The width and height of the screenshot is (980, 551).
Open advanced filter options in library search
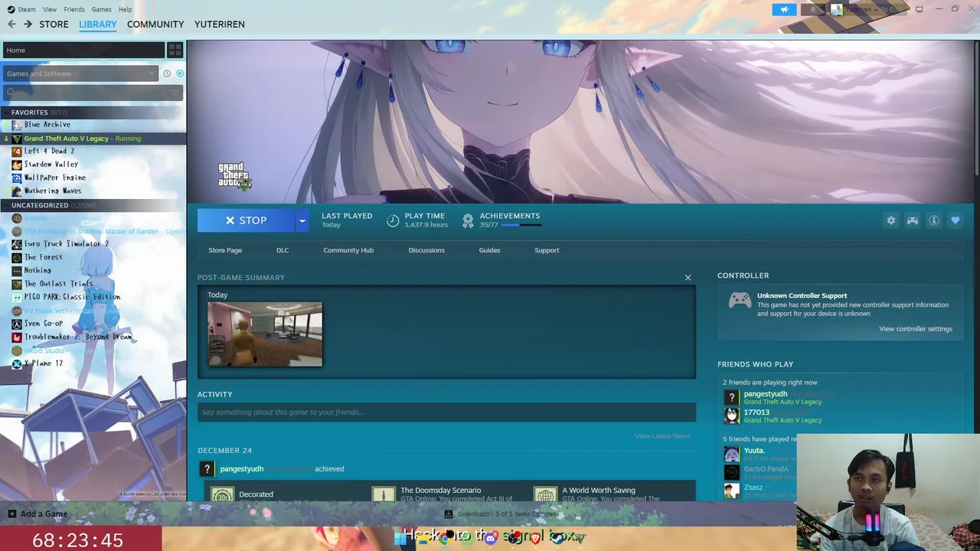pyautogui.click(x=175, y=93)
